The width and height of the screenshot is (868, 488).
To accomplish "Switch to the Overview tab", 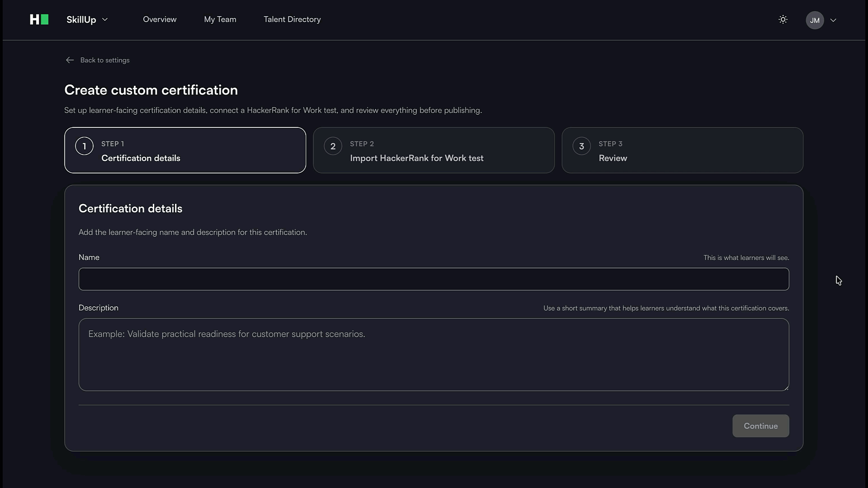I will (160, 19).
